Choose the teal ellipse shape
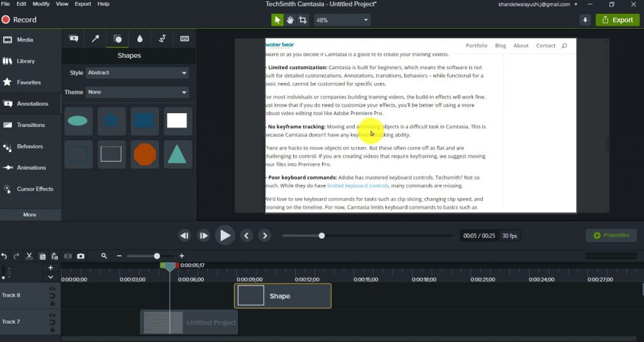 77,121
